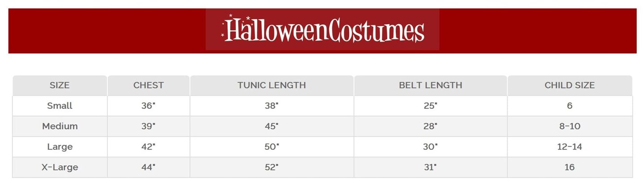644x190 pixels.
Task: Select the 50" tunic length cell
Action: click(x=271, y=147)
